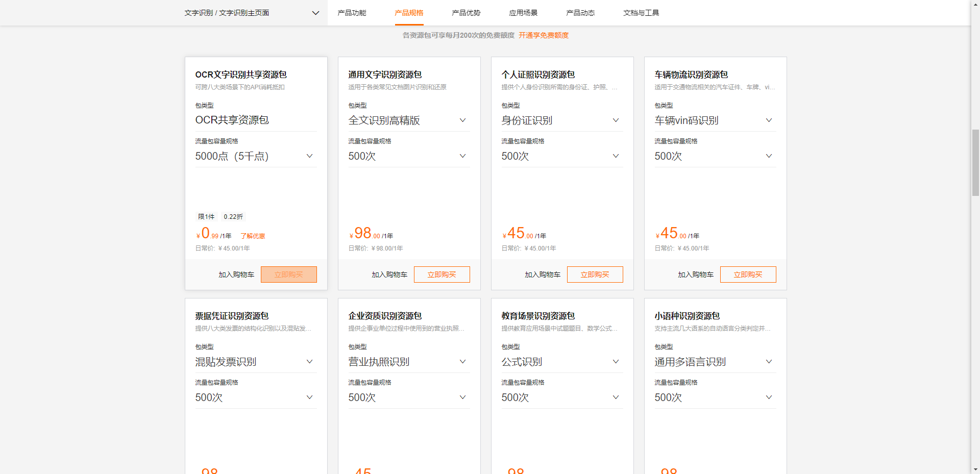Expand the 车辆vin码识别 dropdown
Screen dimensions: 980x474
click(x=715, y=120)
